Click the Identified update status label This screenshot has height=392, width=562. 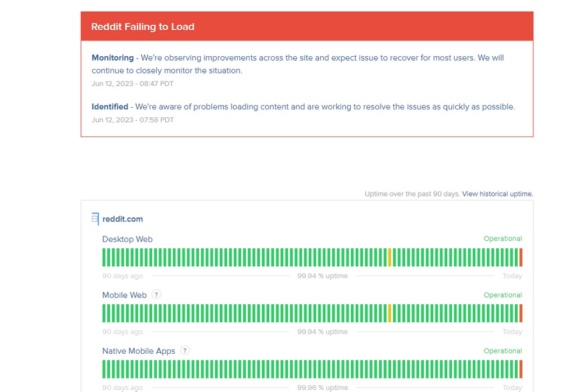click(110, 107)
